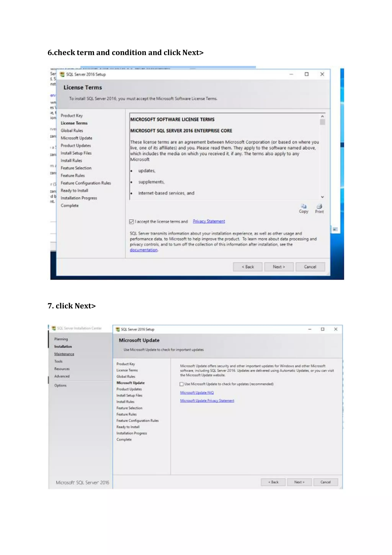The width and height of the screenshot is (392, 555).
Task: Tick the accept license terms checkbox
Action: click(131, 221)
